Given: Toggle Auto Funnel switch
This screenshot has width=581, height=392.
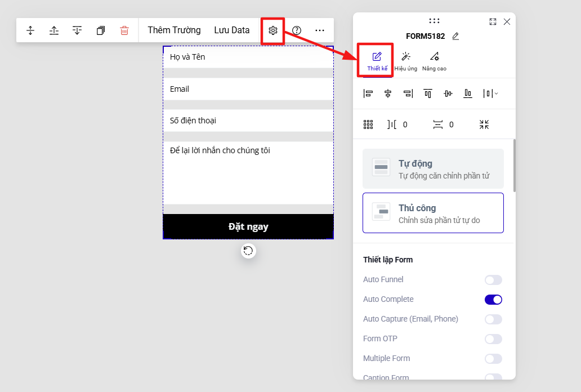Looking at the screenshot, I should click(493, 279).
